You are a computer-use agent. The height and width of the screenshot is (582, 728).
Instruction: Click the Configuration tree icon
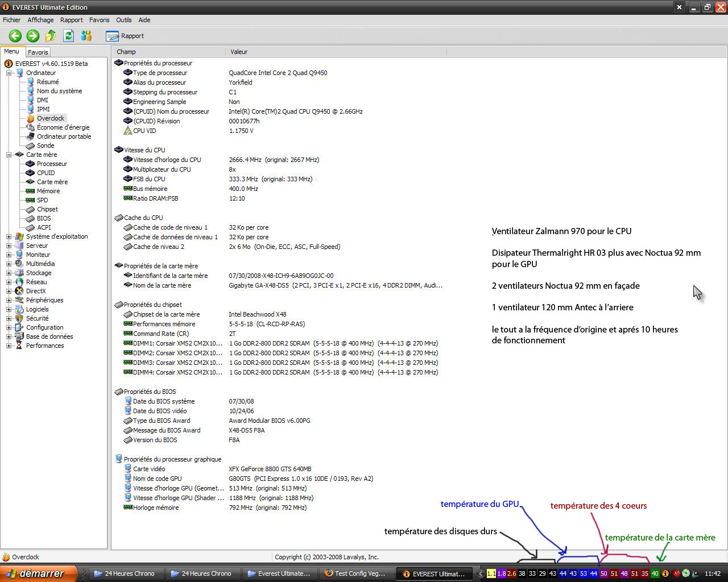19,327
